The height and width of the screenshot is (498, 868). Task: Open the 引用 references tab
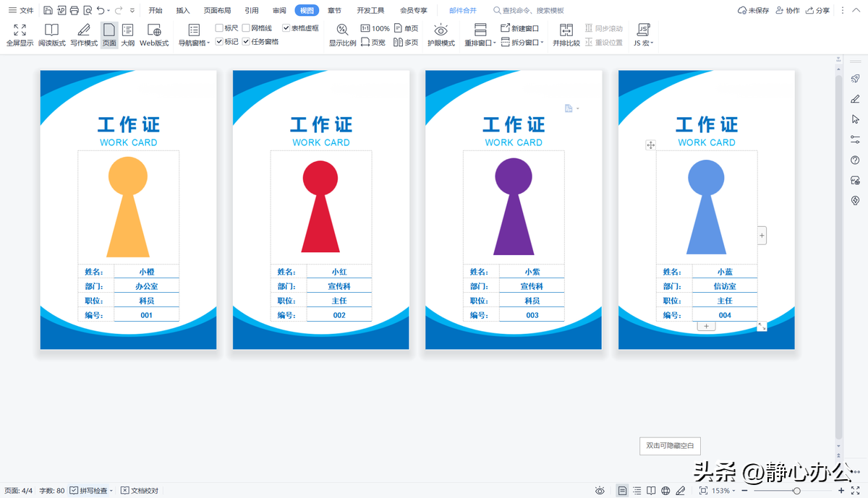252,11
